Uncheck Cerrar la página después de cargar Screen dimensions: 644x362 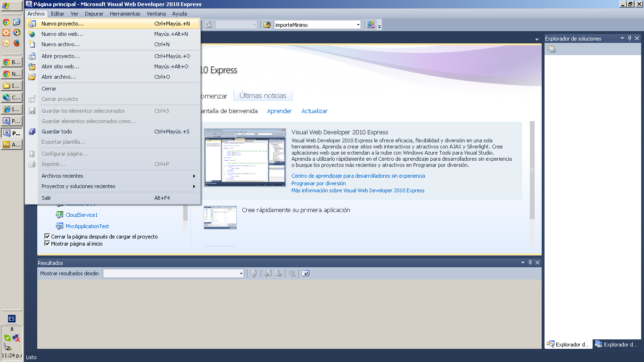(x=47, y=237)
